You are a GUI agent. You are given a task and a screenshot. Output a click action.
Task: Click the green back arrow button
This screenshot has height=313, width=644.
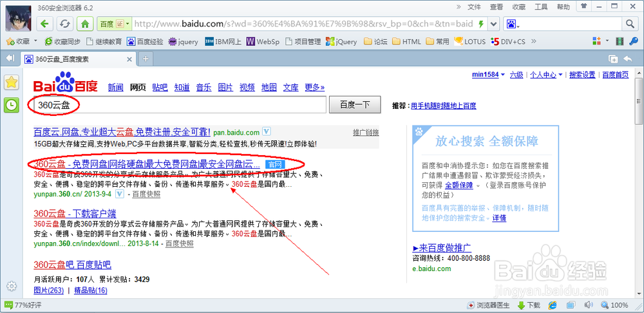[x=44, y=24]
